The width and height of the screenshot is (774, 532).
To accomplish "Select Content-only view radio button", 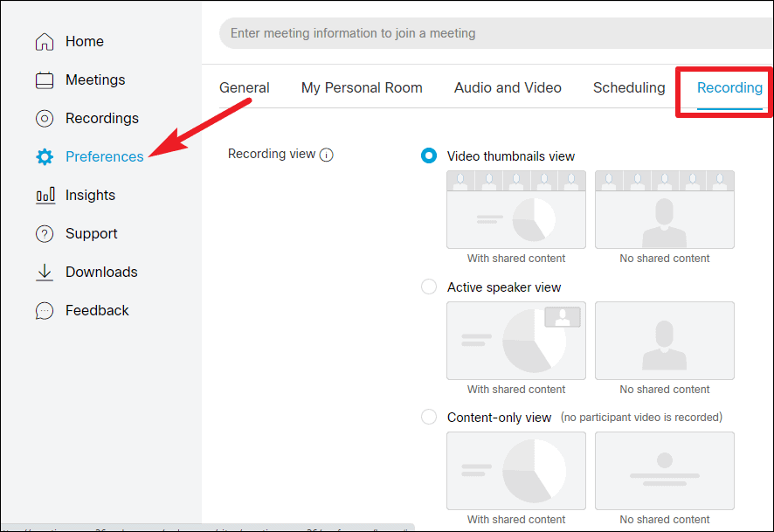I will coord(428,417).
